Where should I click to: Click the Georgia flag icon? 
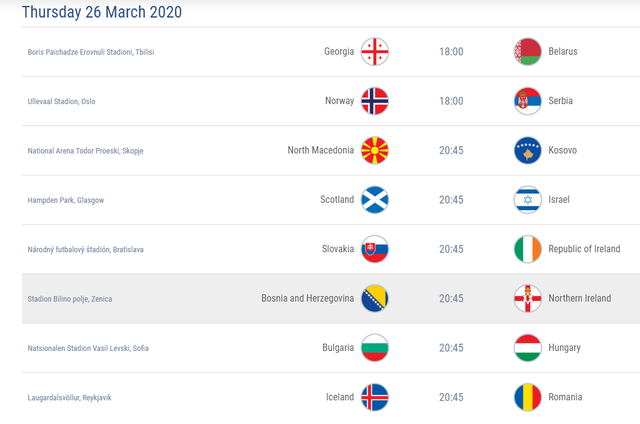[375, 52]
